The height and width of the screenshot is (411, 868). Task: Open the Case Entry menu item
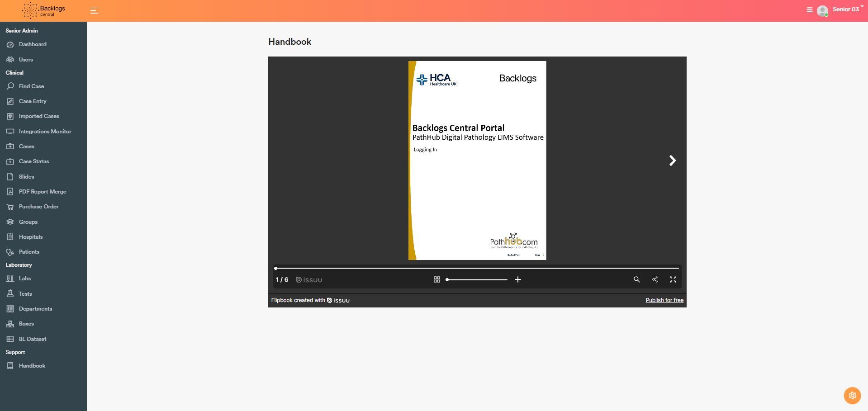click(x=33, y=101)
